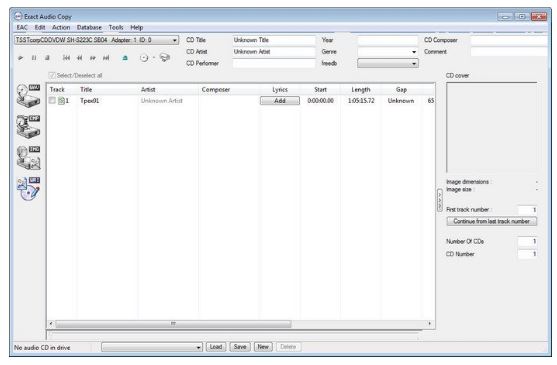The width and height of the screenshot is (557, 365).
Task: Open the Help menu
Action: click(x=136, y=27)
